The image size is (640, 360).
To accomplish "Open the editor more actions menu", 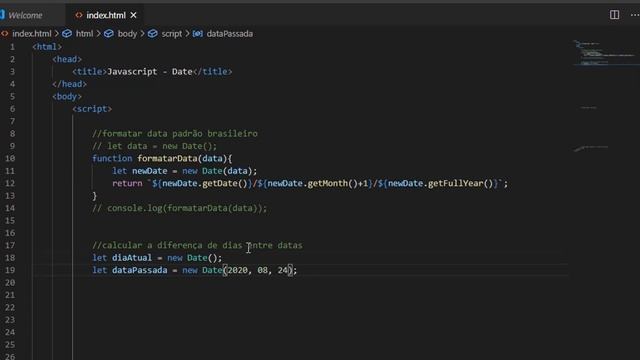I will (x=635, y=15).
